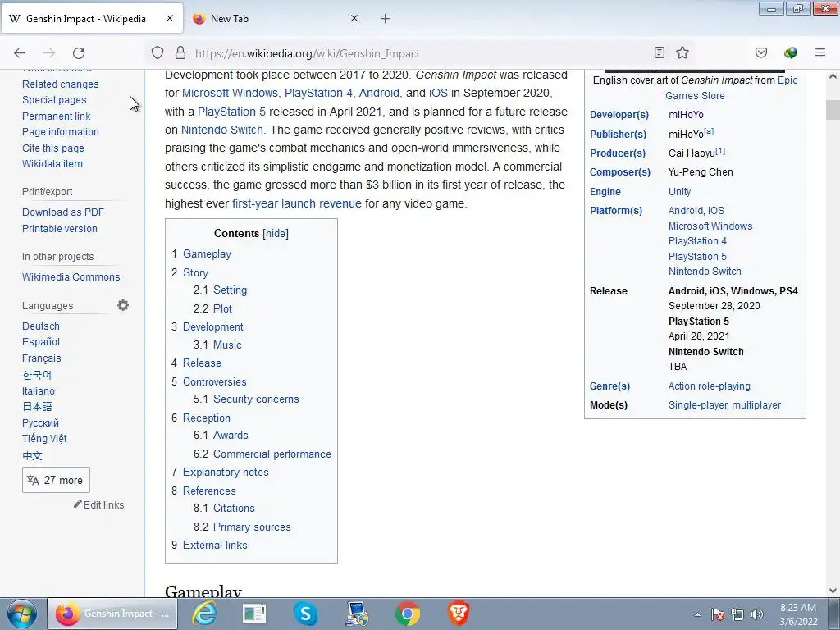Open 9 External links entry
The image size is (840, 630).
[215, 545]
